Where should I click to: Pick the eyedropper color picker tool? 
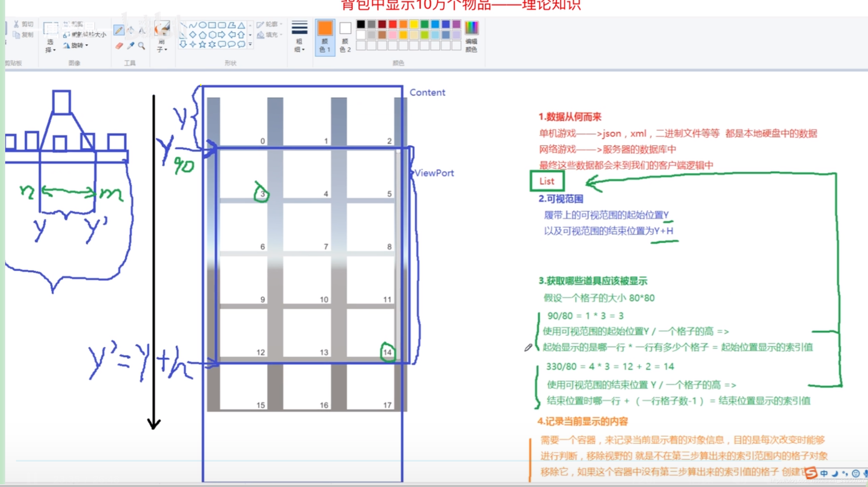pyautogui.click(x=130, y=46)
